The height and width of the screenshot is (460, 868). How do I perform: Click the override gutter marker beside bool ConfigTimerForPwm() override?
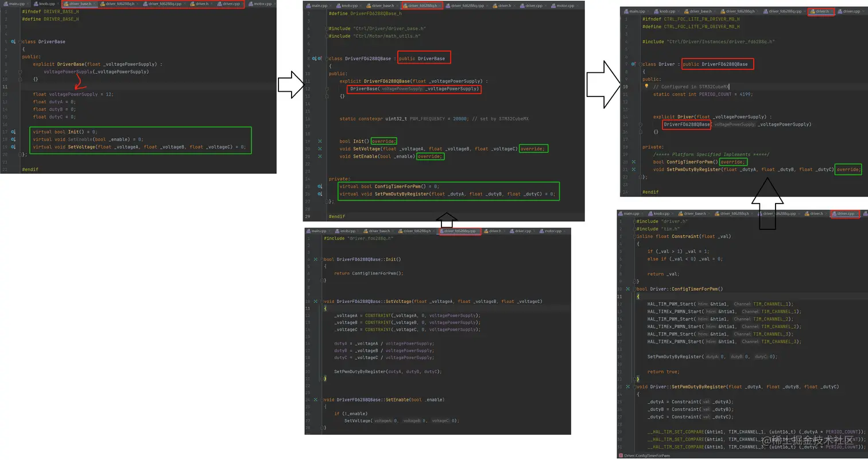(x=633, y=162)
